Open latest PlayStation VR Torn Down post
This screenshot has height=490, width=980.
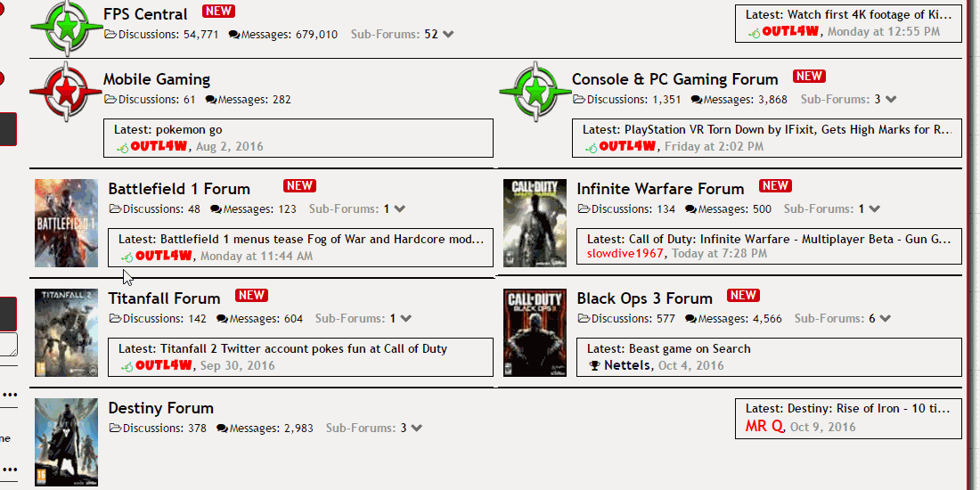pos(788,130)
